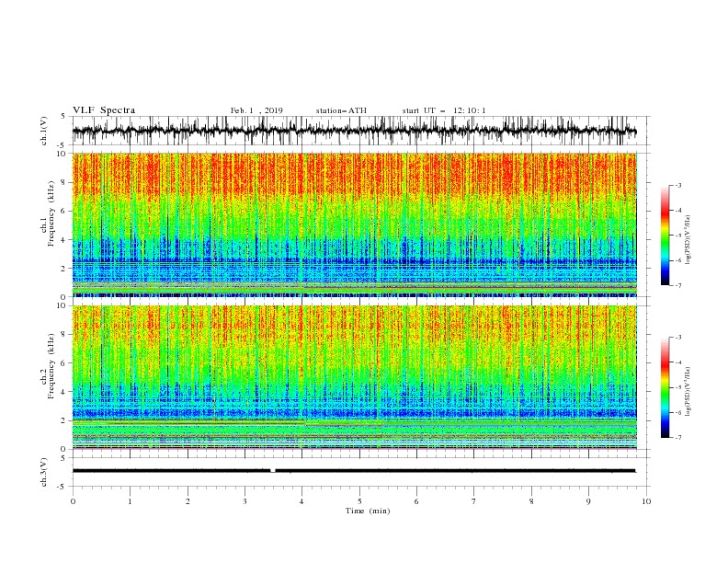The image size is (728, 563).
Task: Click time axis tick label '0'
Action: click(x=73, y=501)
